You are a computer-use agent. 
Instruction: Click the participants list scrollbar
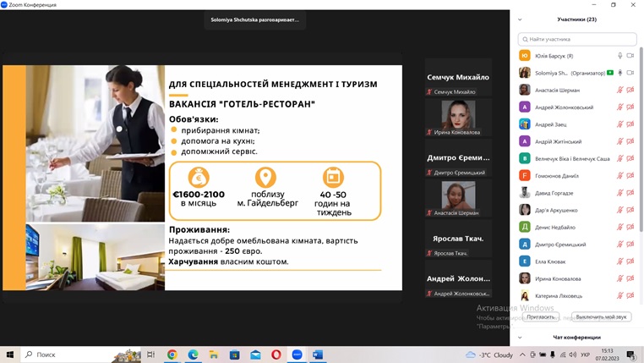coord(641,139)
